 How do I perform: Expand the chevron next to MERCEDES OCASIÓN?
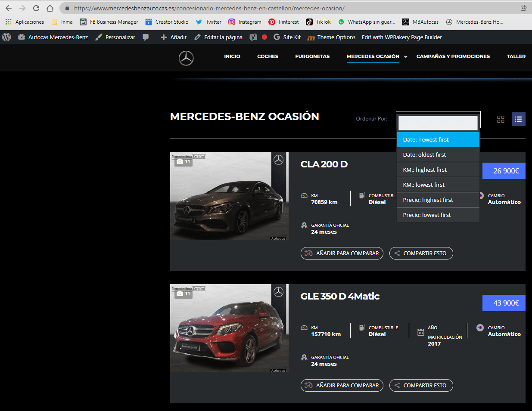click(406, 57)
